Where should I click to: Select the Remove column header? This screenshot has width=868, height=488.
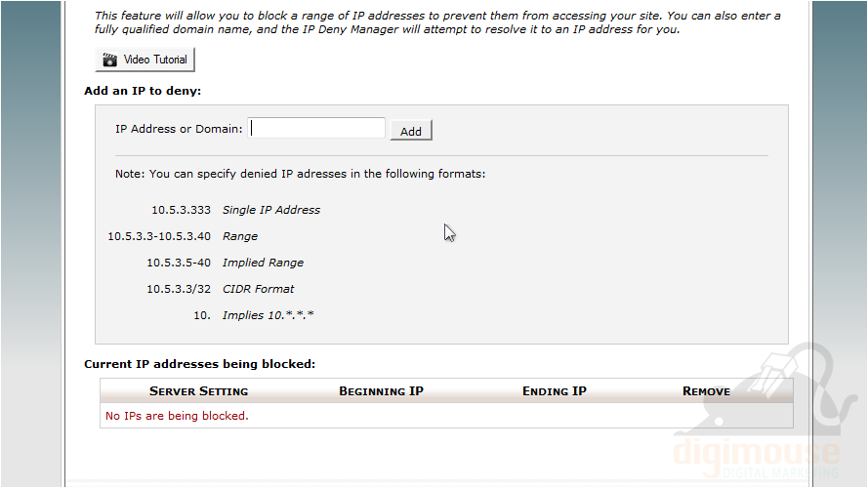point(706,391)
